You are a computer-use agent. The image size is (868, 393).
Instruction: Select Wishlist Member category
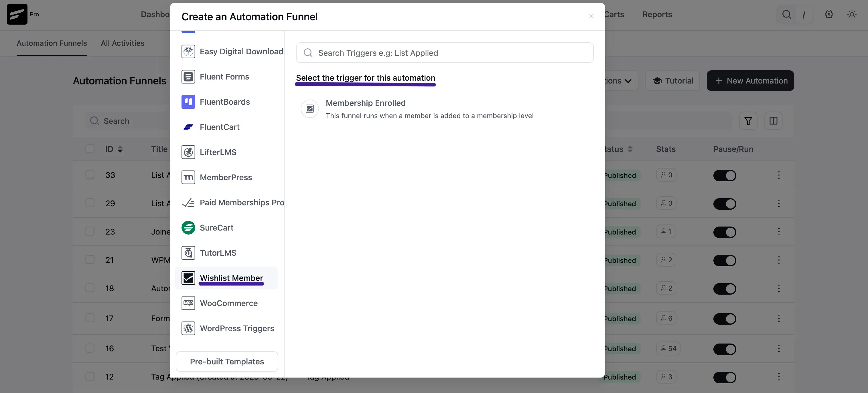pos(226,278)
